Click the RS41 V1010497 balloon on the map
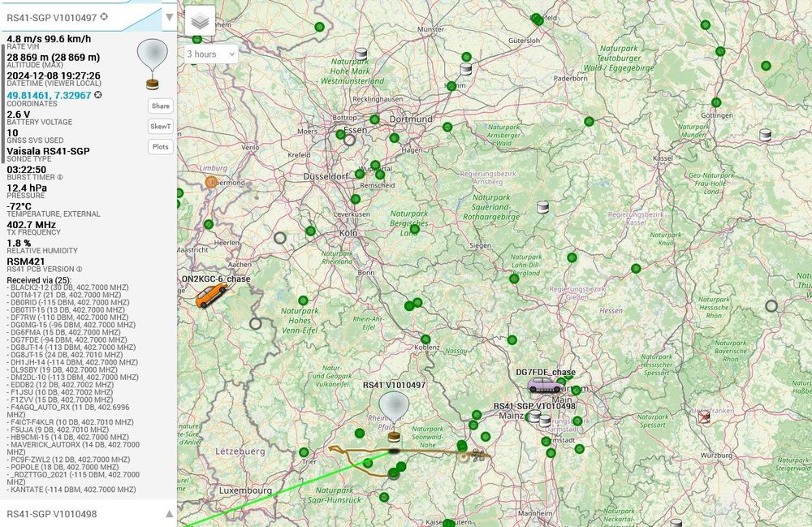 394,416
